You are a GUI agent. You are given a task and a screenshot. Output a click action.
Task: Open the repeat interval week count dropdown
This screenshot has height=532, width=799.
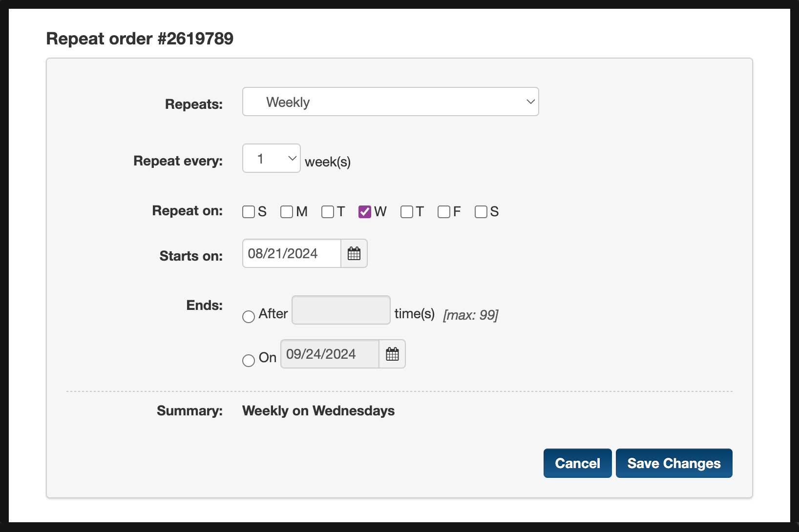271,158
